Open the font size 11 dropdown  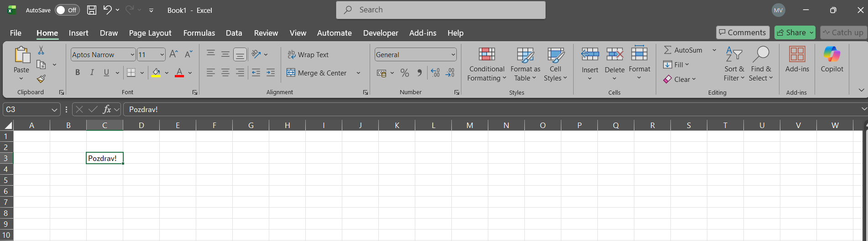tap(162, 54)
